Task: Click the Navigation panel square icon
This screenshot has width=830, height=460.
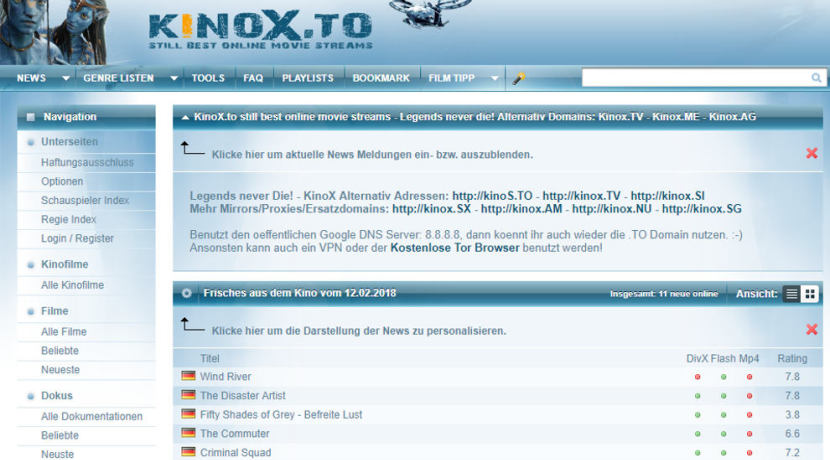Action: [31, 117]
